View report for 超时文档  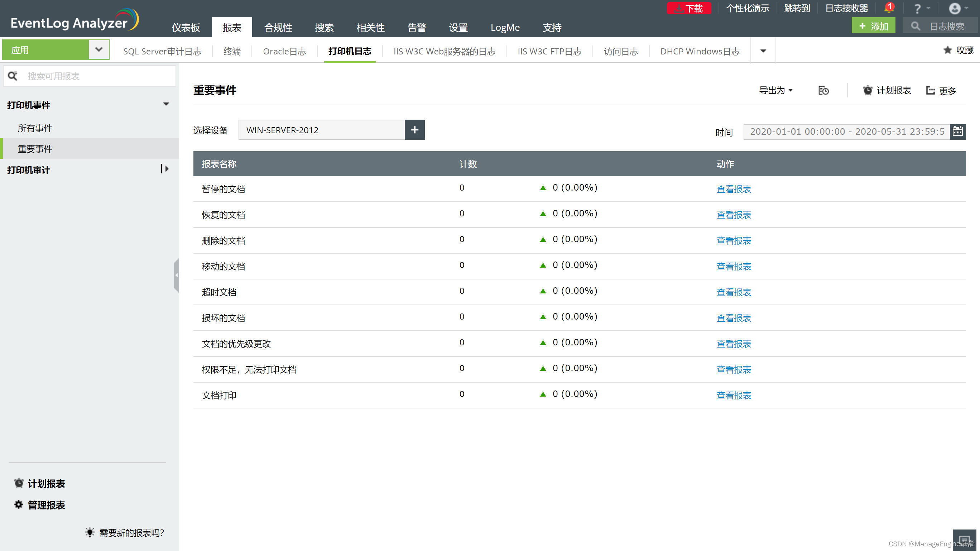coord(734,292)
